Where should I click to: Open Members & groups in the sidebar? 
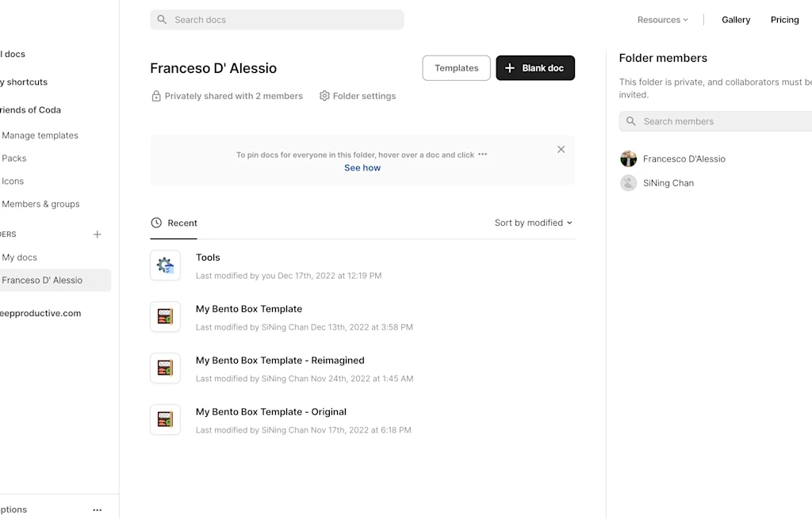40,204
